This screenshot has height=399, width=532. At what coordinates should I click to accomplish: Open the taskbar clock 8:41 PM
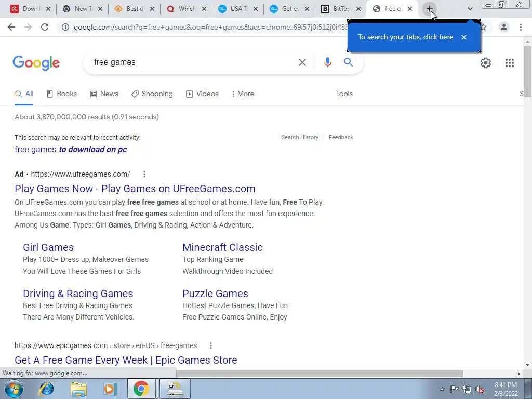[506, 389]
